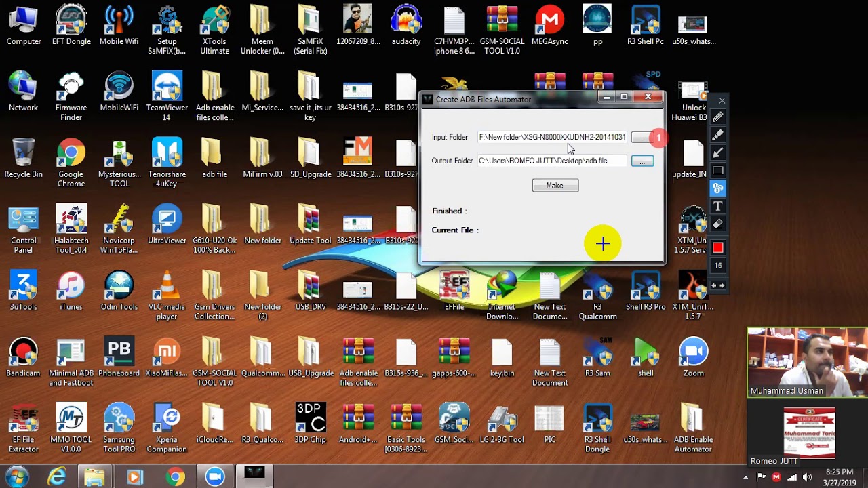This screenshot has height=488, width=868.
Task: Close the drawing toolbar with X
Action: click(722, 100)
